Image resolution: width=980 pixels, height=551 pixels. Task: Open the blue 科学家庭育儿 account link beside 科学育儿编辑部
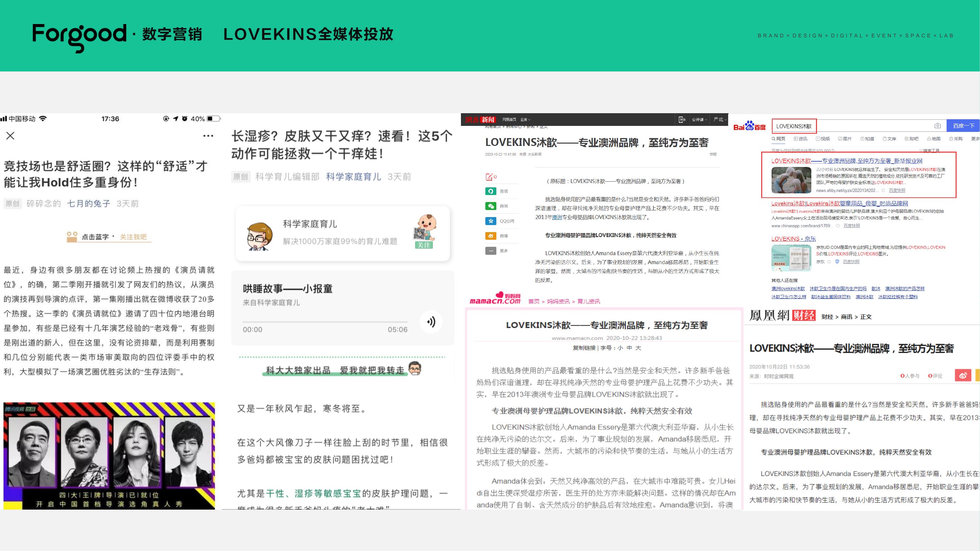[353, 177]
